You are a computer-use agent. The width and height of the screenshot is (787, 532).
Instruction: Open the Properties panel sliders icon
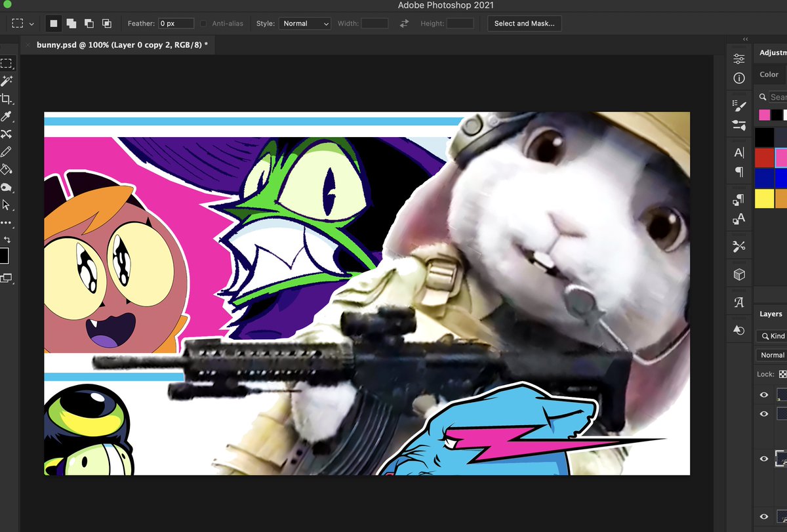tap(739, 58)
